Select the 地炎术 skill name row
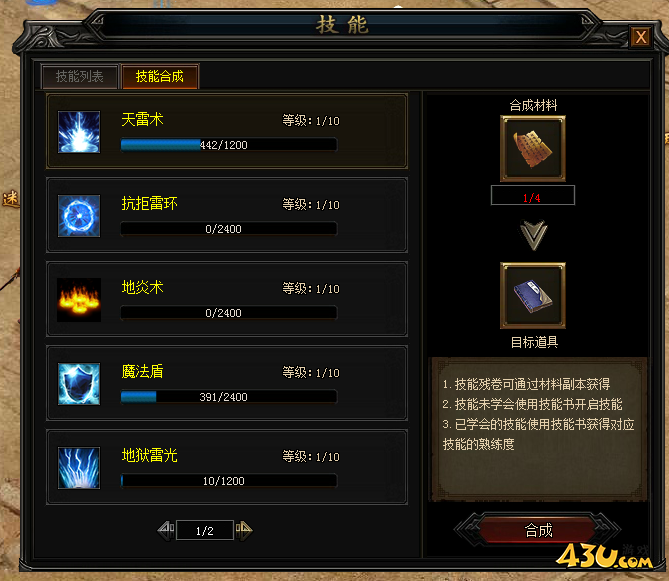Image resolution: width=669 pixels, height=581 pixels. 227,299
